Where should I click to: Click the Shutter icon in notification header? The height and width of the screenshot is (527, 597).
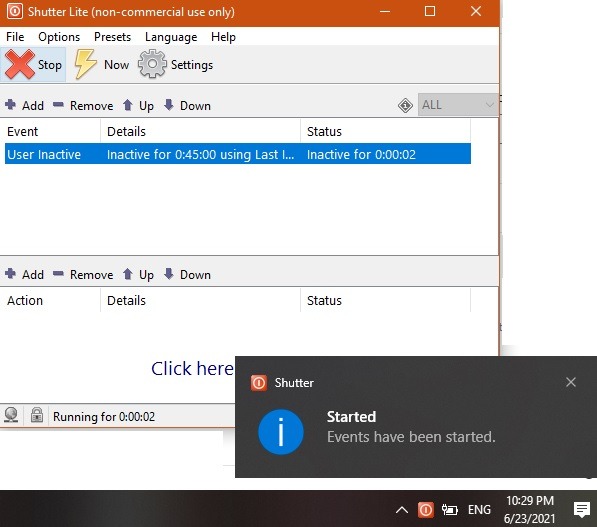pos(259,383)
